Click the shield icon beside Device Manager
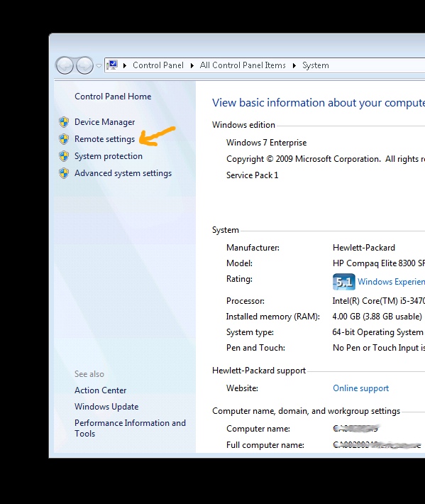Viewport: 425px width, 504px height. tap(64, 122)
